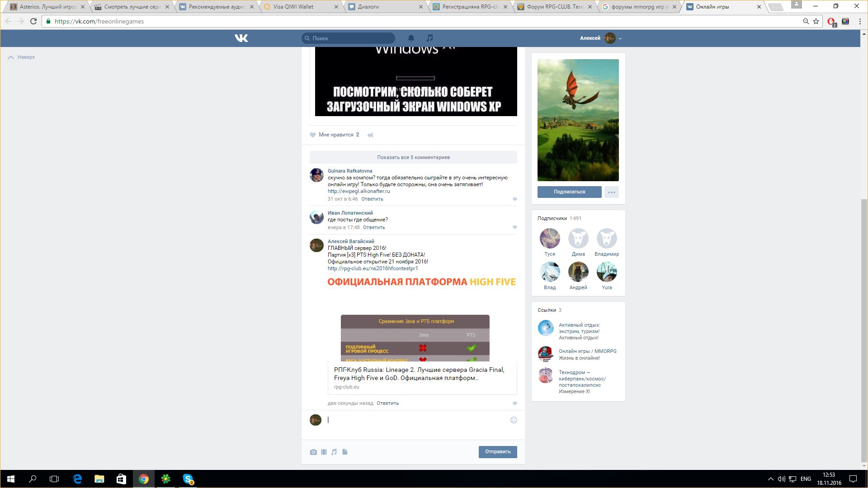Like Иван Лопатинский's comment heart
Image resolution: width=868 pixels, height=488 pixels.
(x=514, y=227)
